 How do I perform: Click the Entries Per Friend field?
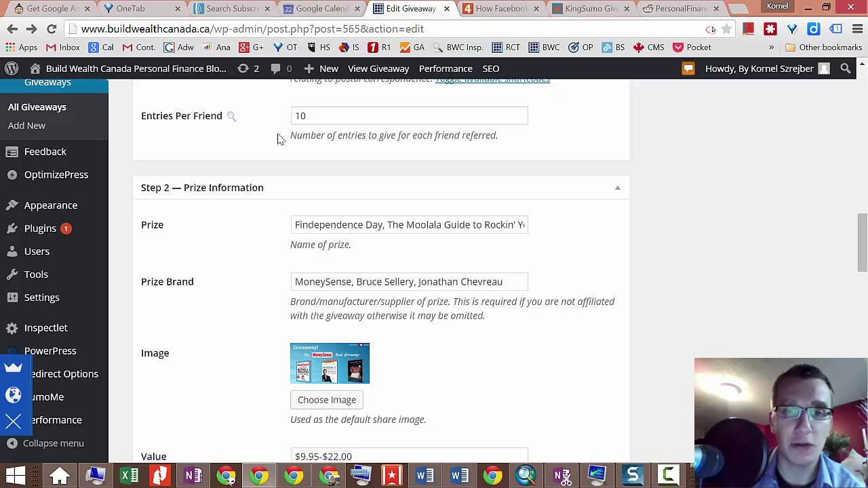point(409,116)
